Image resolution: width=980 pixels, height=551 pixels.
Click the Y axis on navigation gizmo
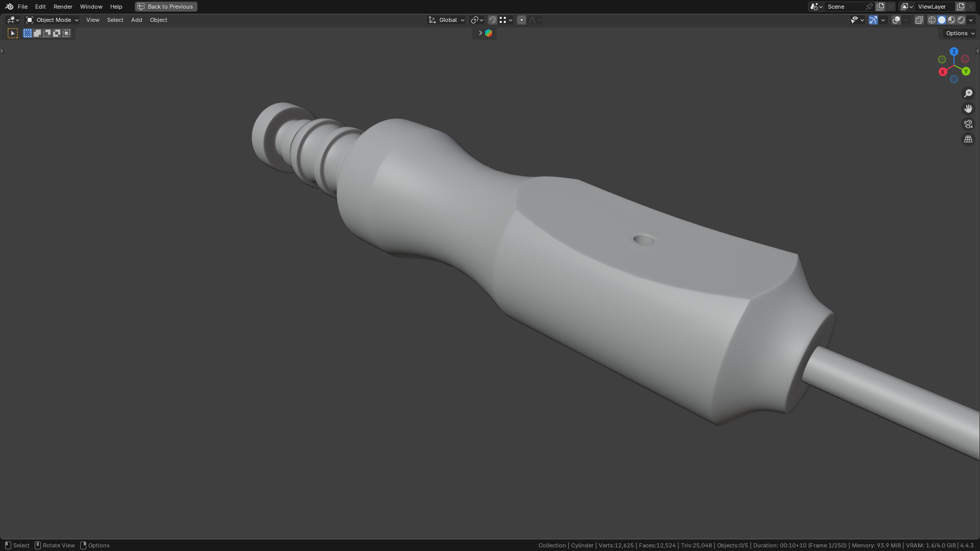point(966,71)
